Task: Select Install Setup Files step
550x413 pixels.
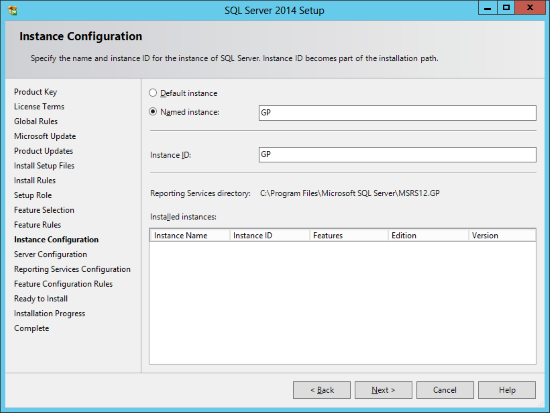Action: [x=44, y=166]
